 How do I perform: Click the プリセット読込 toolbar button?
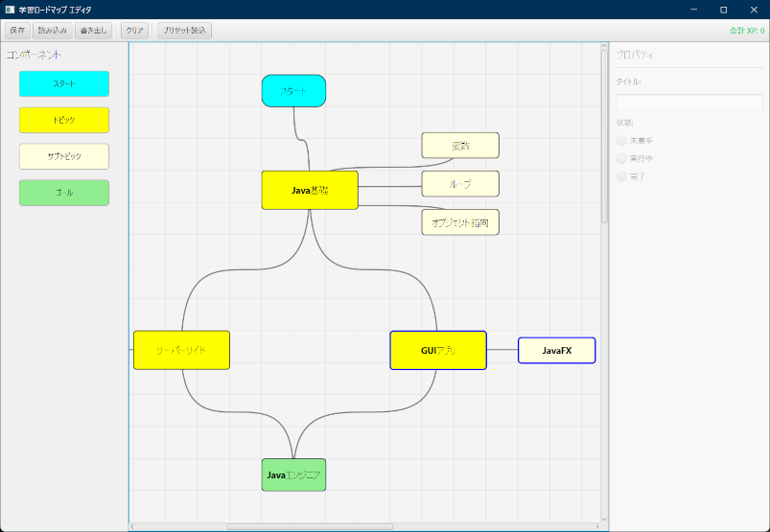pos(184,31)
